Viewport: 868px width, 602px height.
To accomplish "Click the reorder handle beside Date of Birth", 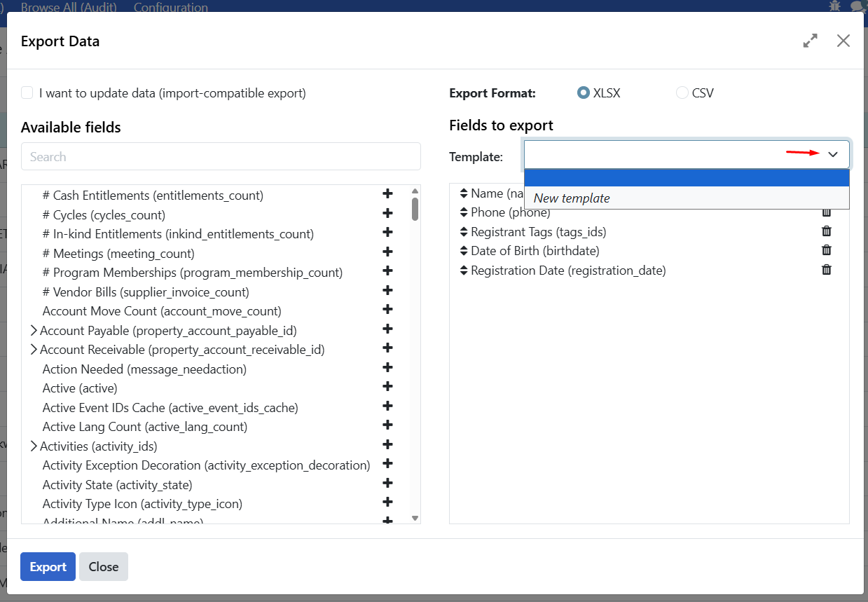I will [464, 250].
